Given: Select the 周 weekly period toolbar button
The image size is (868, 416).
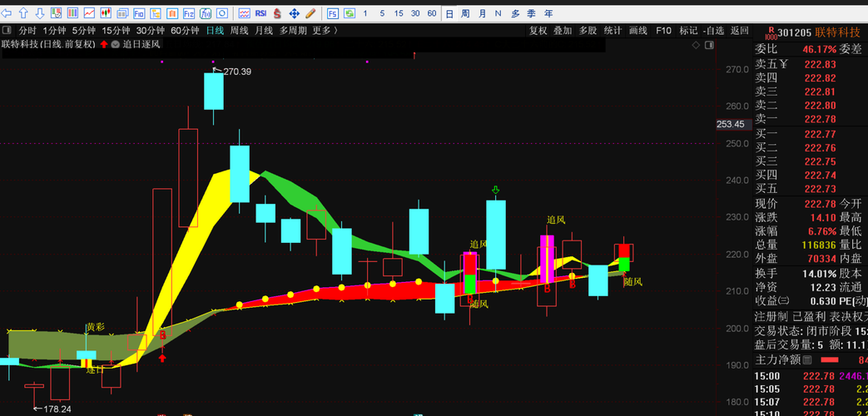Looking at the screenshot, I should pyautogui.click(x=465, y=13).
